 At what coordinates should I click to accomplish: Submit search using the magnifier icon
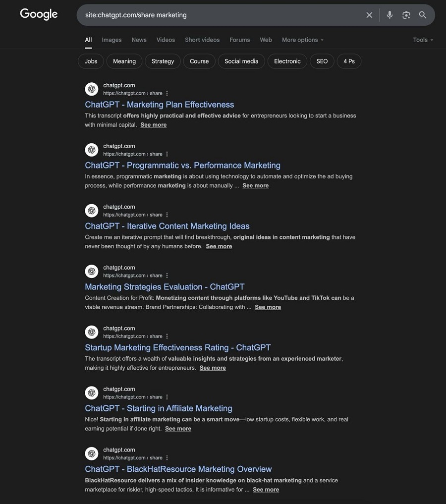click(423, 15)
